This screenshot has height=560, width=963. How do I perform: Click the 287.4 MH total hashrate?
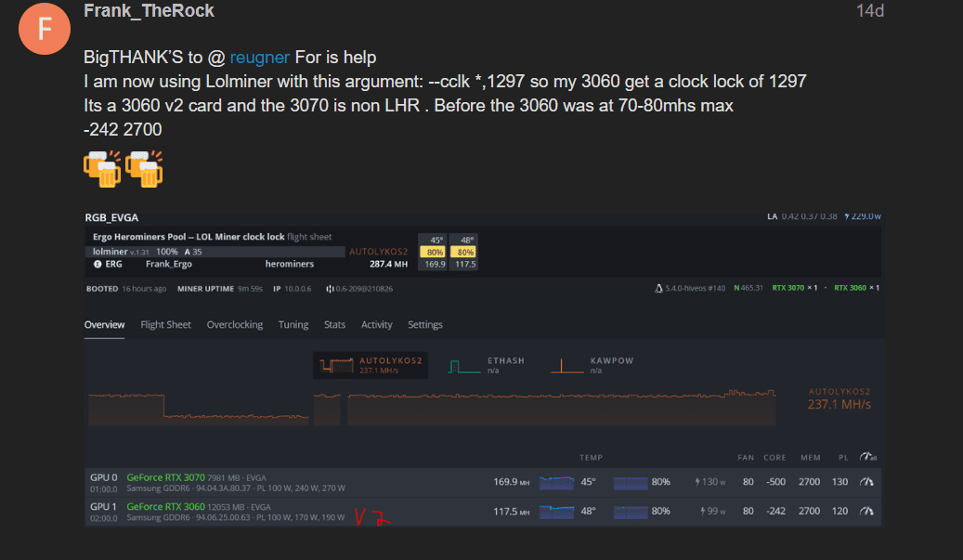click(x=388, y=264)
